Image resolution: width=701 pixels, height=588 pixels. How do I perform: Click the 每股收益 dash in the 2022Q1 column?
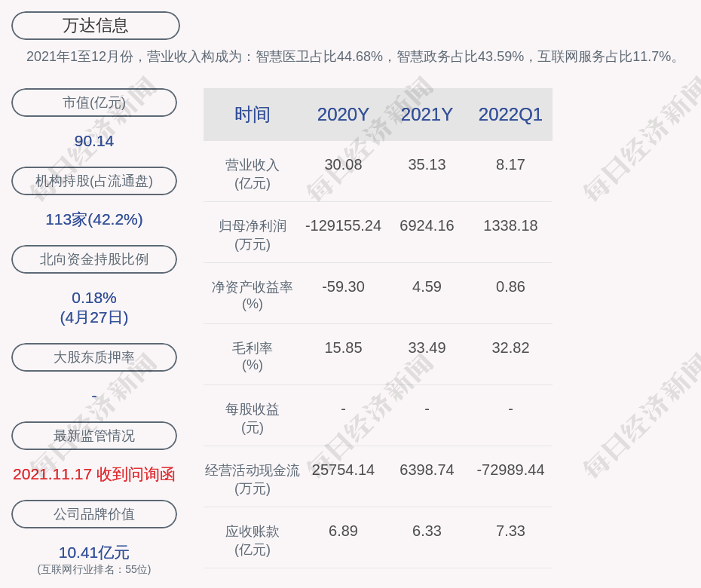(x=510, y=409)
